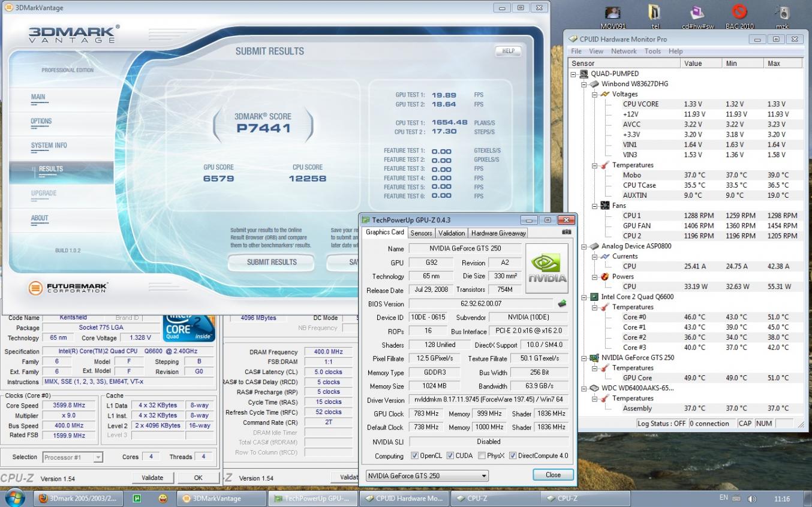Screen dimensions: 812x507
Task: Open SYSTEM INFO in 3DMark Vantage
Action: click(x=49, y=146)
